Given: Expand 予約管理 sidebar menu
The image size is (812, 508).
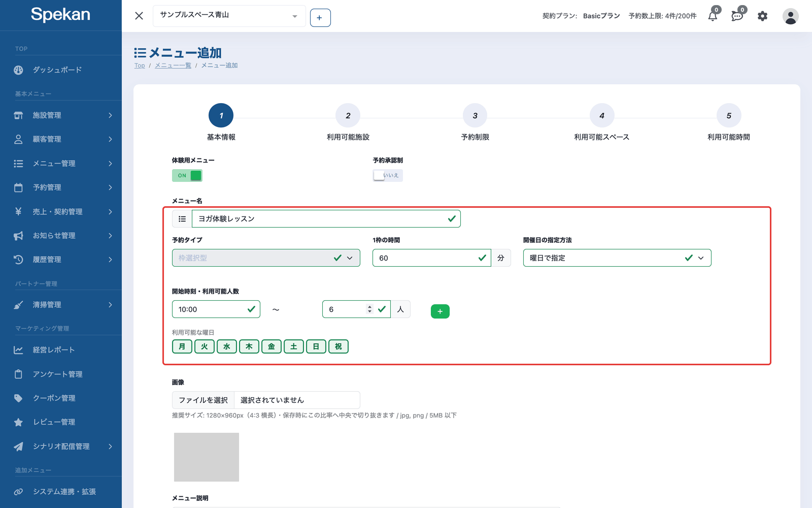Looking at the screenshot, I should click(x=61, y=187).
